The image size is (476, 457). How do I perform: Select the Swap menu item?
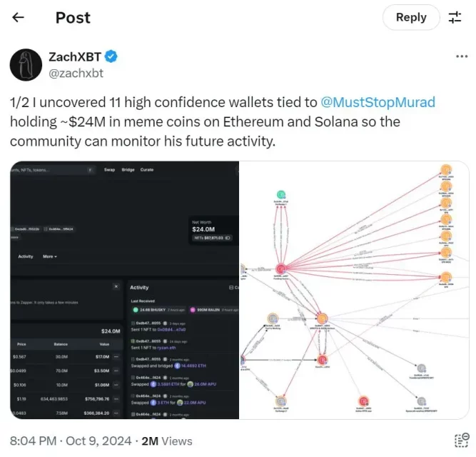coord(109,170)
